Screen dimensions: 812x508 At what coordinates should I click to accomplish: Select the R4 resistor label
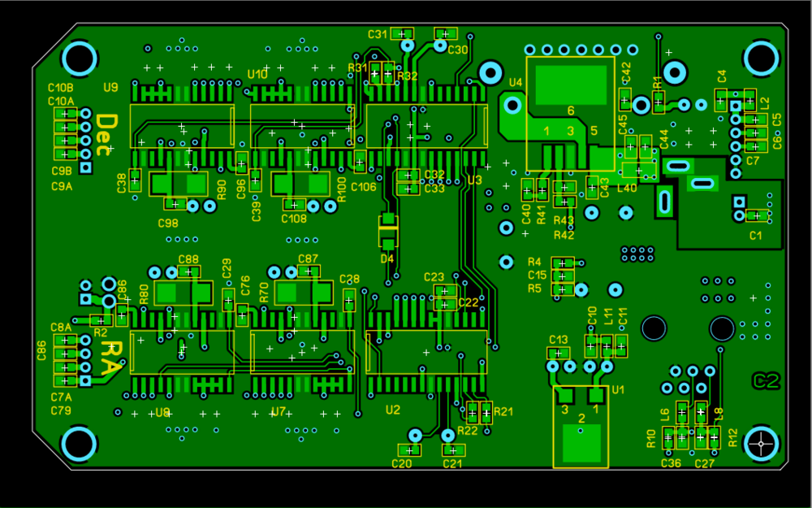(x=534, y=261)
